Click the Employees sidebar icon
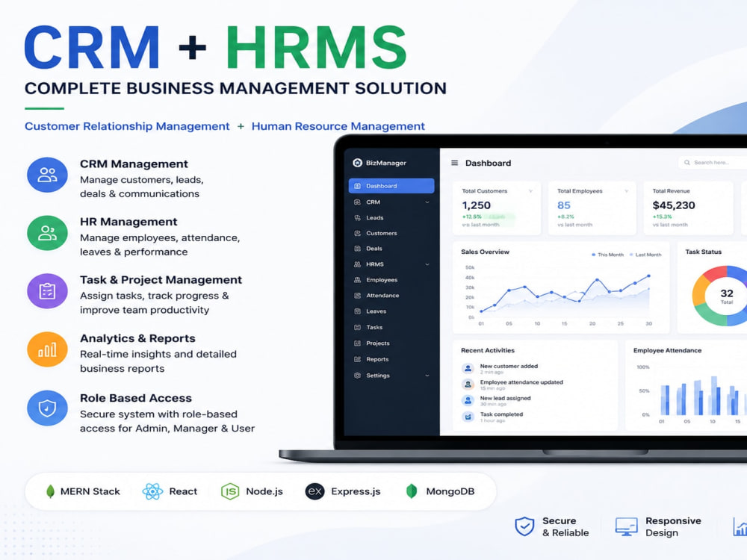Image resolution: width=747 pixels, height=560 pixels. point(357,280)
